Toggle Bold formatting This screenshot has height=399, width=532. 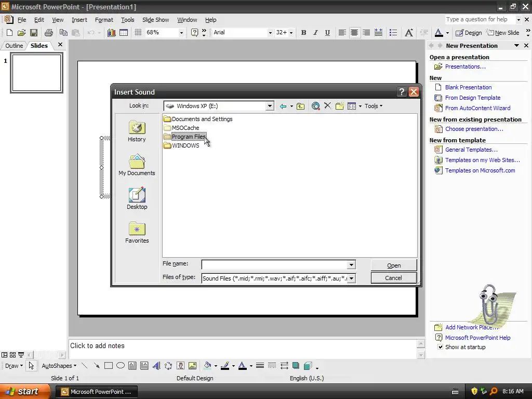(x=303, y=33)
